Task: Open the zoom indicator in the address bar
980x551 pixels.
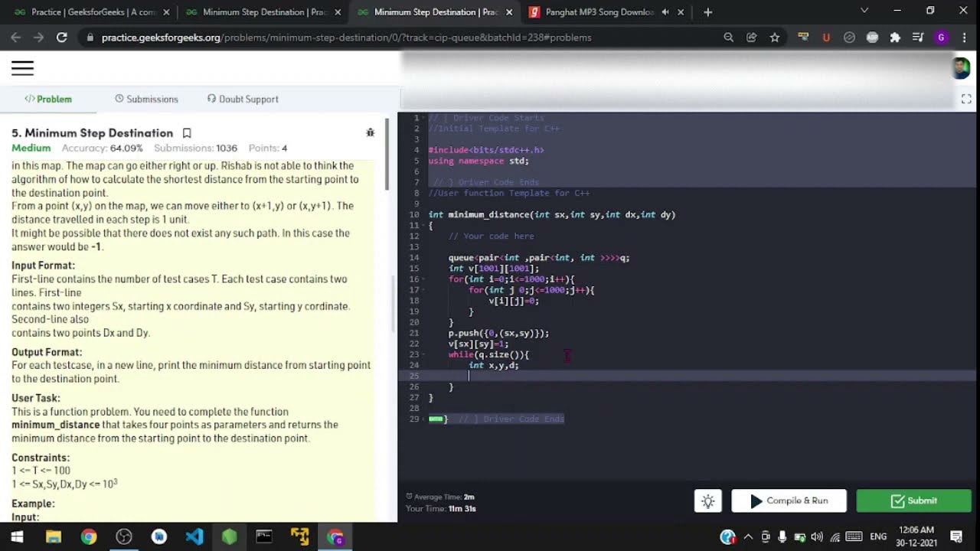Action: point(728,37)
